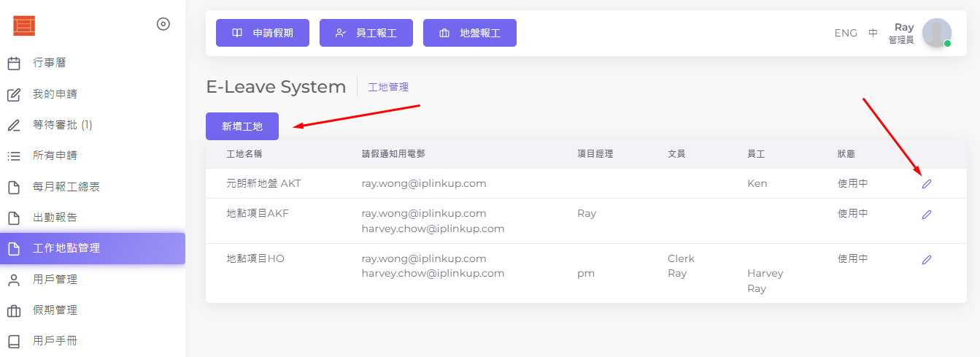Viewport: 980px width, 357px height.
Task: Click the person icon beside 用戶管理
Action: tap(14, 280)
